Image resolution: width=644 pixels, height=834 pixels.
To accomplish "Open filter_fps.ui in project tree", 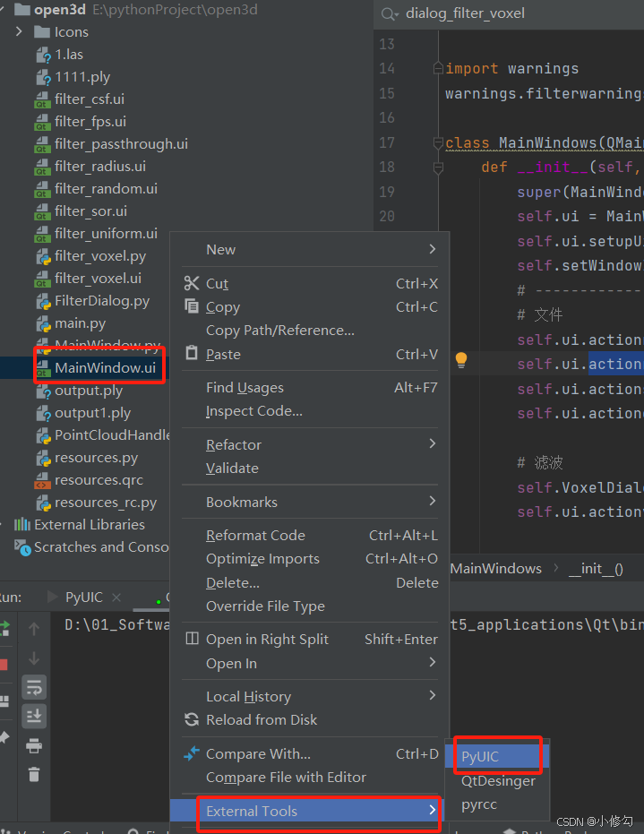I will point(81,122).
